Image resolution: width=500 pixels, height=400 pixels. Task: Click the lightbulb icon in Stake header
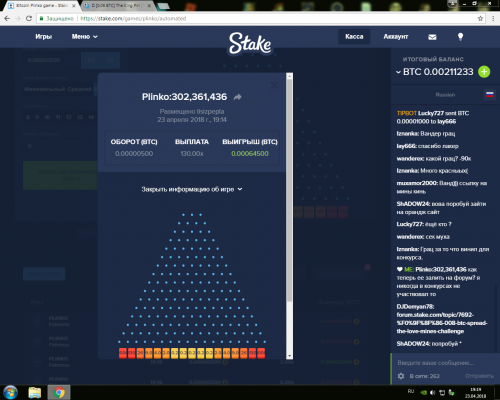(x=460, y=37)
